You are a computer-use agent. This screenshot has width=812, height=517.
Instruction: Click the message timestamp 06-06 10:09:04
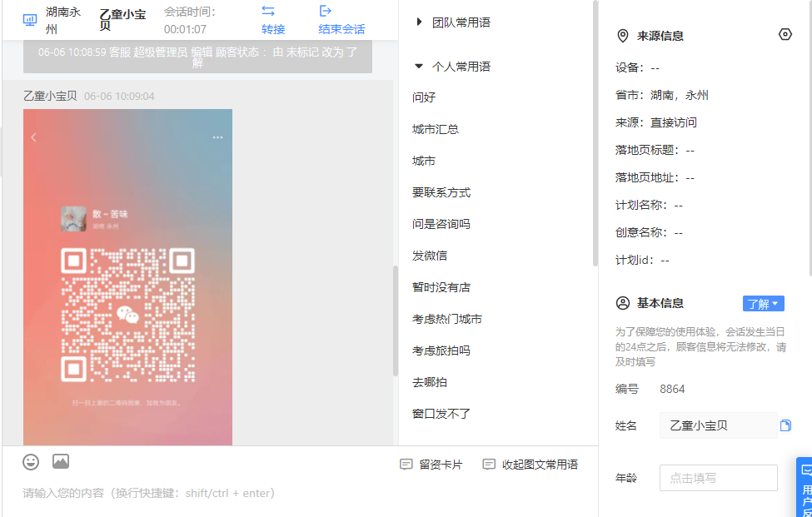coord(119,97)
